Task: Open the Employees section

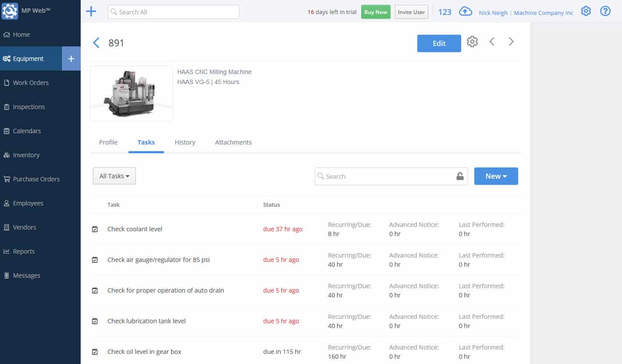Action: tap(28, 203)
